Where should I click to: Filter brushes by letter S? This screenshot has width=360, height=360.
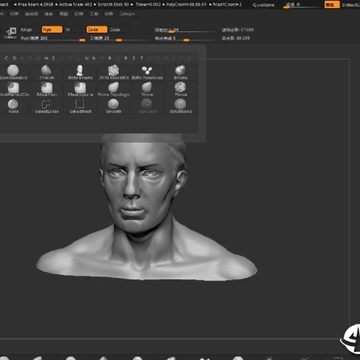tap(134, 58)
